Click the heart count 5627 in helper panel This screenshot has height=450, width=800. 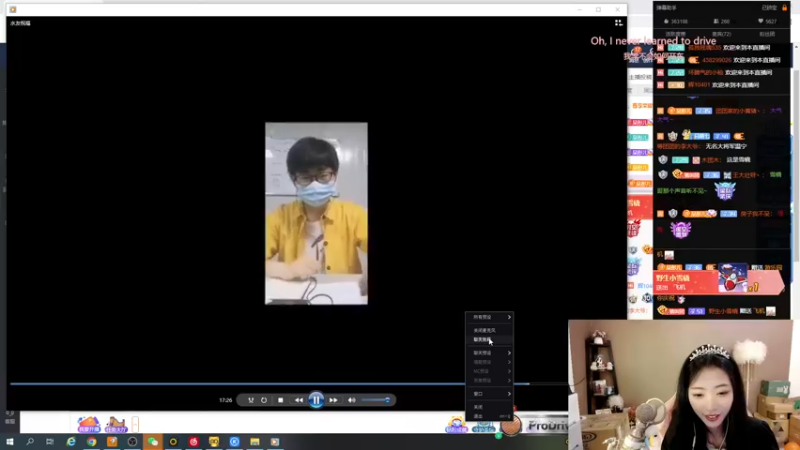pyautogui.click(x=767, y=21)
